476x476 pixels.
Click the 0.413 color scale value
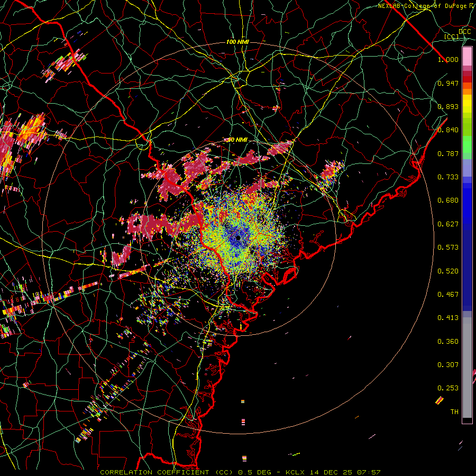(448, 318)
